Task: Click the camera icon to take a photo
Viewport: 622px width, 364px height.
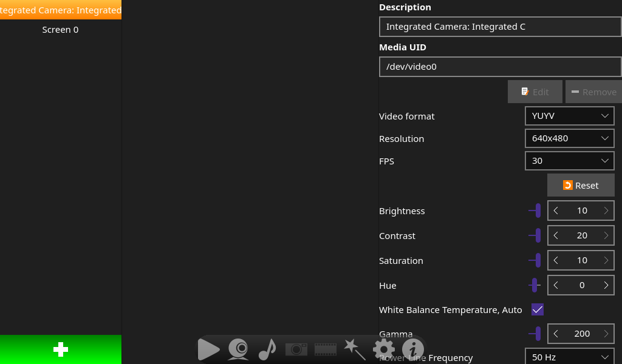Action: coord(296,349)
